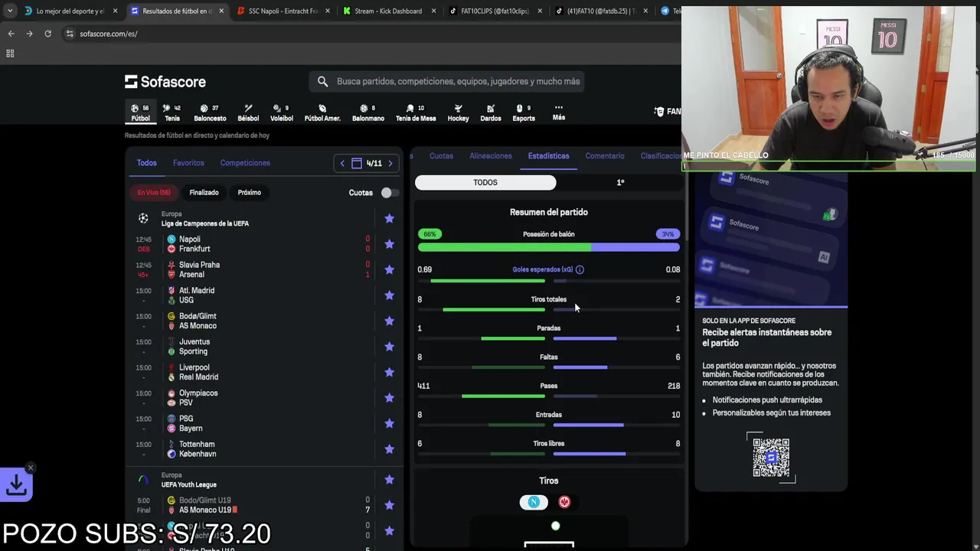The image size is (980, 551).
Task: Switch to the Todos tab
Action: (146, 163)
